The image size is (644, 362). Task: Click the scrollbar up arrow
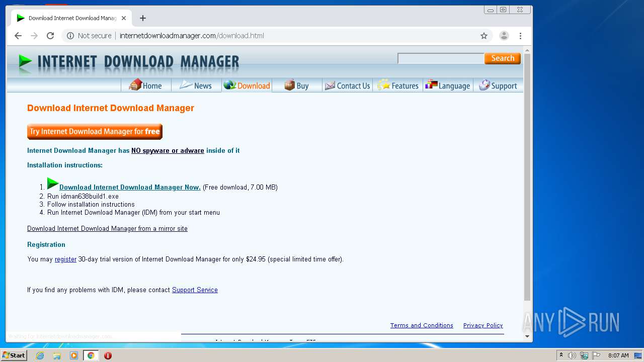(x=527, y=50)
